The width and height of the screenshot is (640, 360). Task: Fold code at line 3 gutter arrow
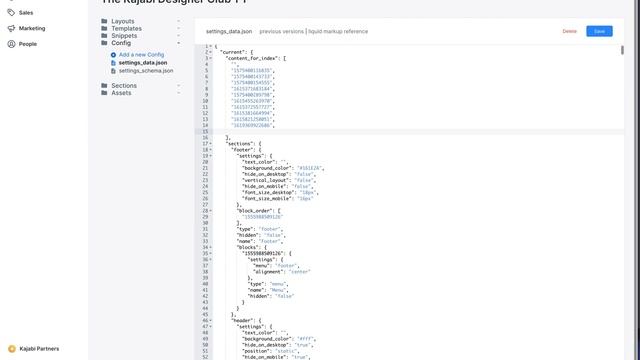click(211, 58)
